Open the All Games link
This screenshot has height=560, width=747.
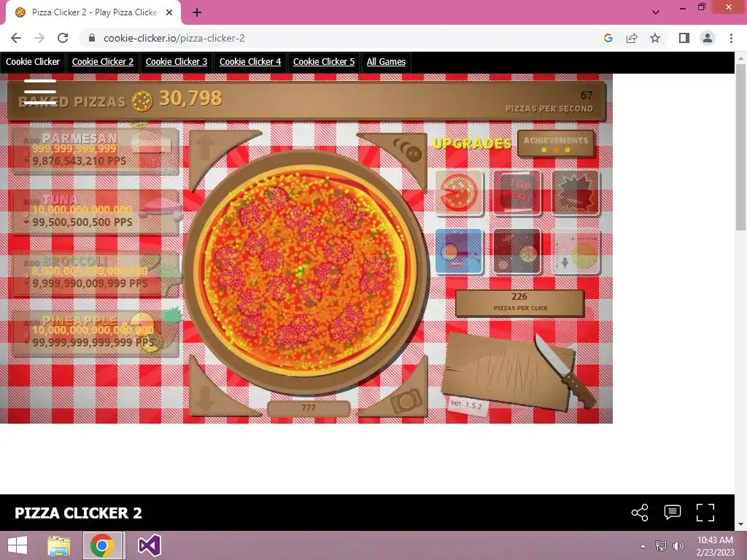[386, 62]
